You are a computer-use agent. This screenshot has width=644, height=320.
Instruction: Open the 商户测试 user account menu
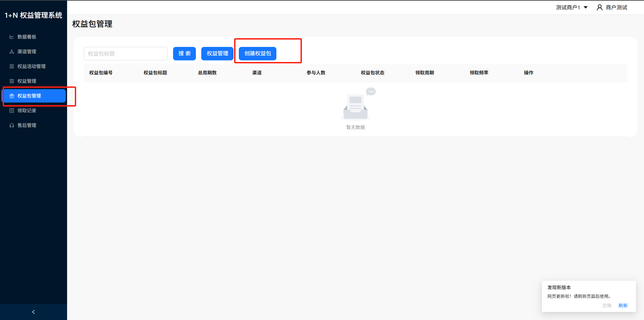tap(616, 7)
